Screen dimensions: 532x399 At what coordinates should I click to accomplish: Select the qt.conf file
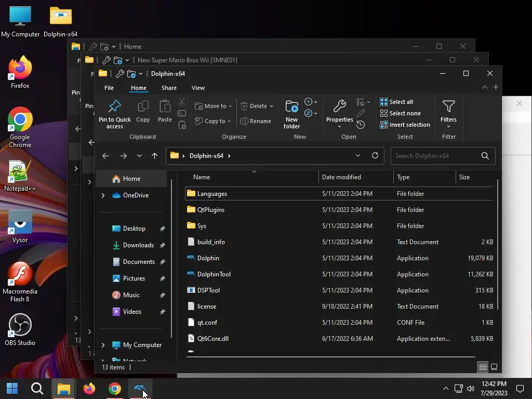[339, 323]
